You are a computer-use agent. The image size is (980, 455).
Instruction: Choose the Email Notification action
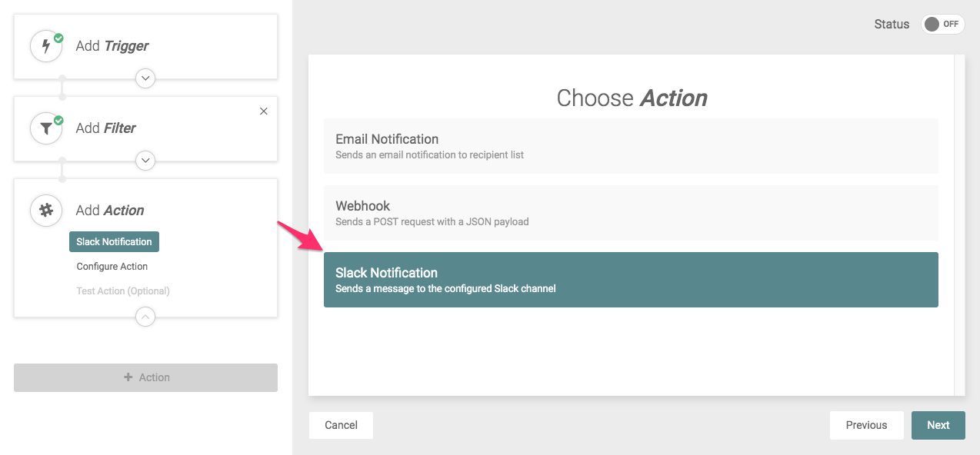[x=631, y=146]
